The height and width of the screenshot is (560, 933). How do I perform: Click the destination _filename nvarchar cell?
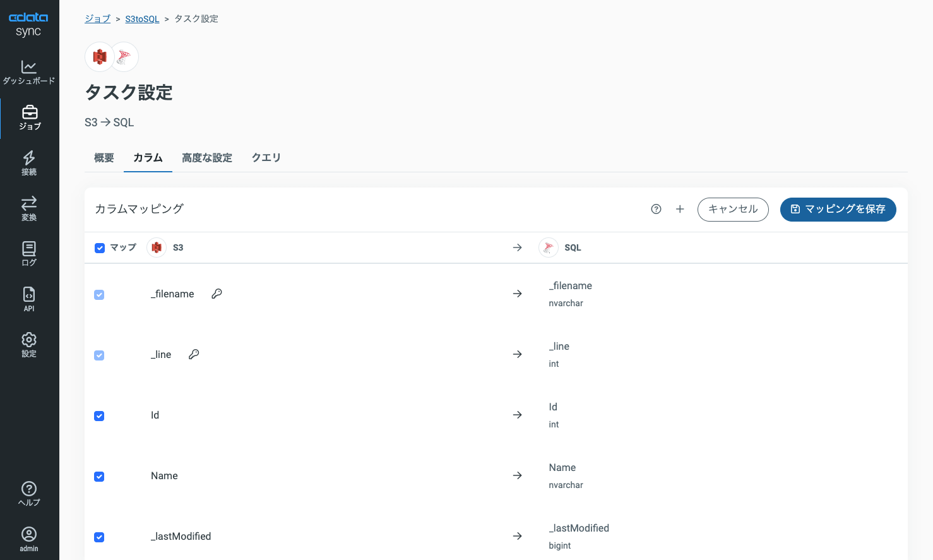tap(571, 294)
